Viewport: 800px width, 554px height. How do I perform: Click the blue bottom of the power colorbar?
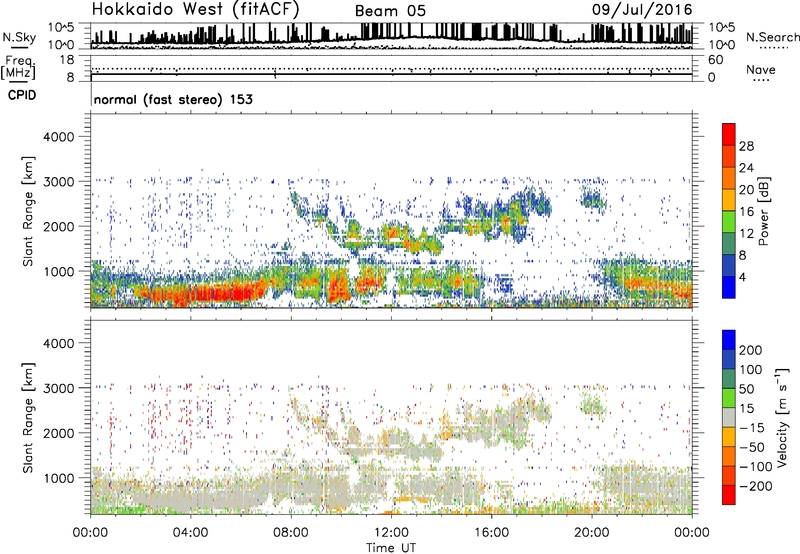[x=729, y=287]
